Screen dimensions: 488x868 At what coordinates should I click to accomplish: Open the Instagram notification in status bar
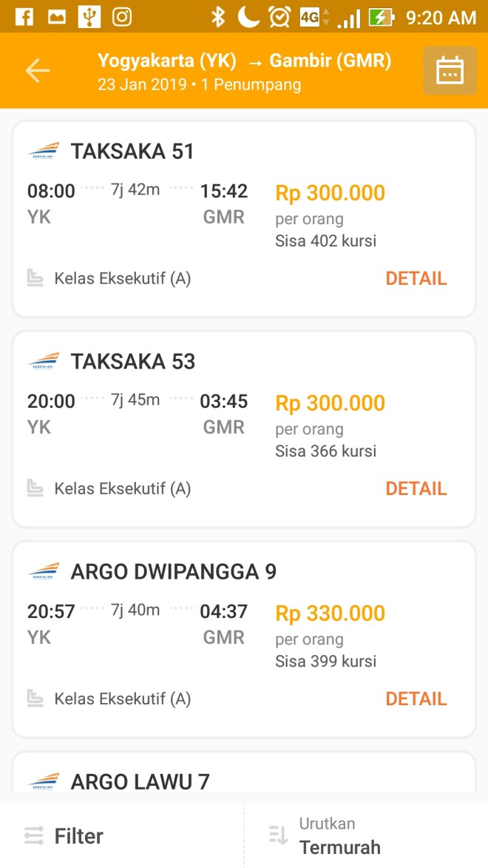122,16
